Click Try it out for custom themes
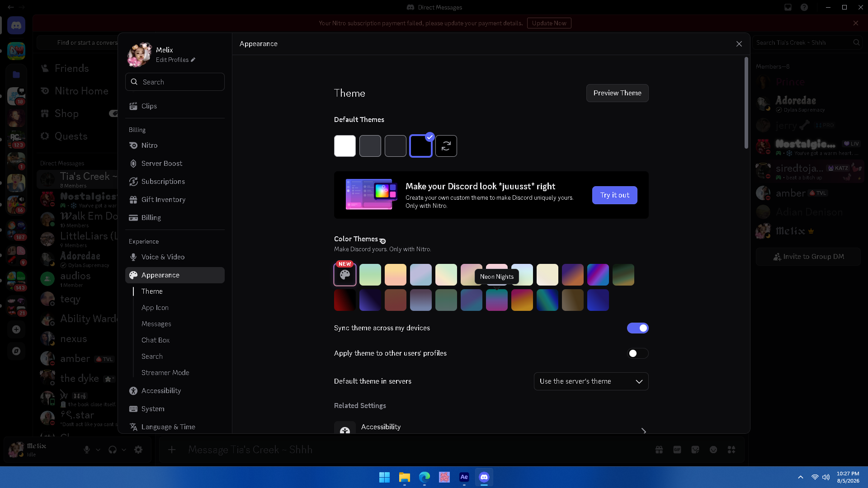 point(615,195)
